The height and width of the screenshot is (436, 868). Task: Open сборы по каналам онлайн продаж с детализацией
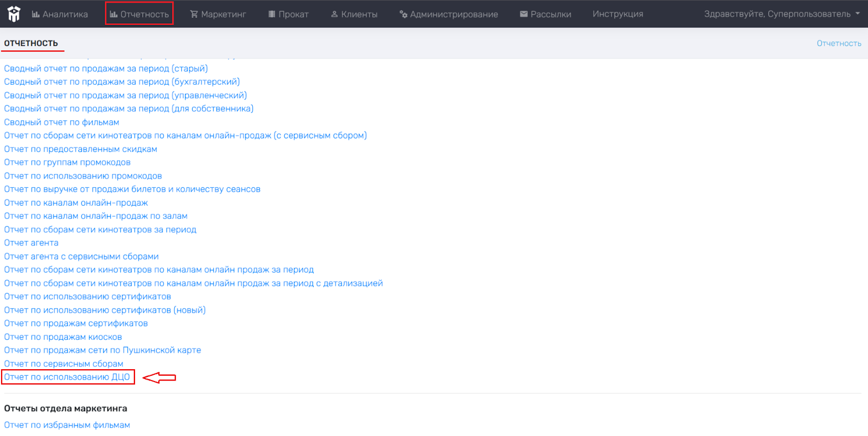pyautogui.click(x=194, y=283)
